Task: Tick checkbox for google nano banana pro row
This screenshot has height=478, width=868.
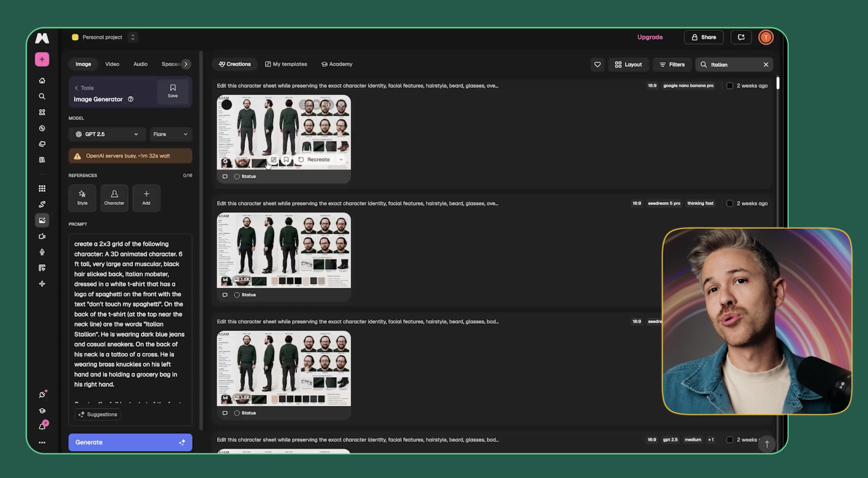Action: pyautogui.click(x=730, y=86)
